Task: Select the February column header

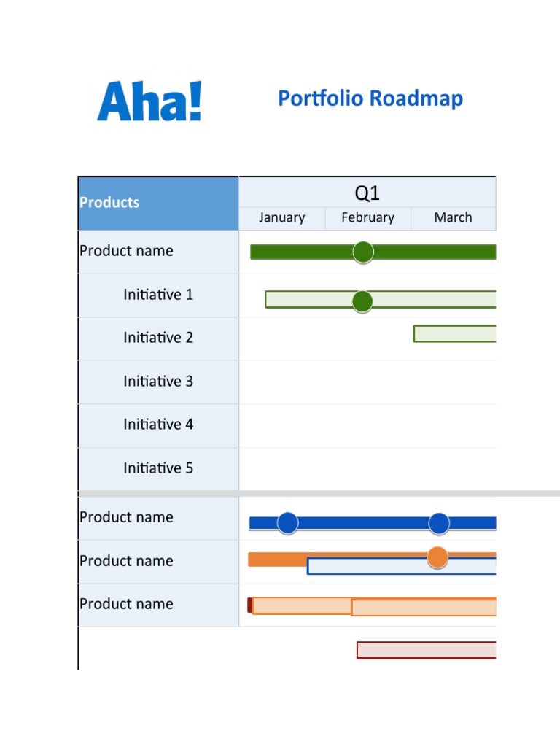Action: pos(367,218)
